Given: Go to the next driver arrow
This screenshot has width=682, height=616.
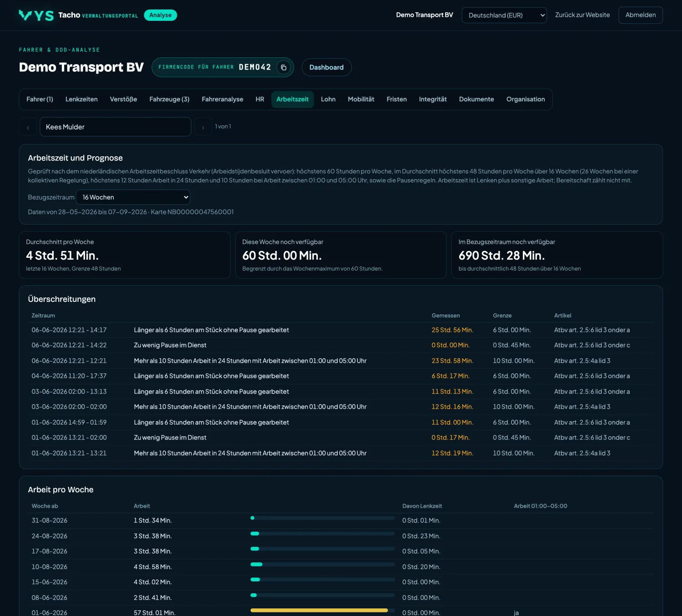Looking at the screenshot, I should (x=203, y=127).
